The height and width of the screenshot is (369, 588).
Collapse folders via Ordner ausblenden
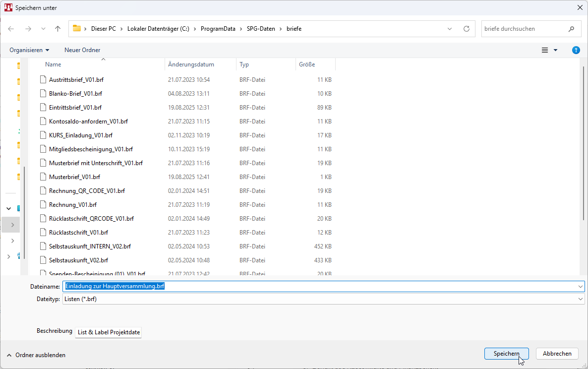(x=36, y=355)
